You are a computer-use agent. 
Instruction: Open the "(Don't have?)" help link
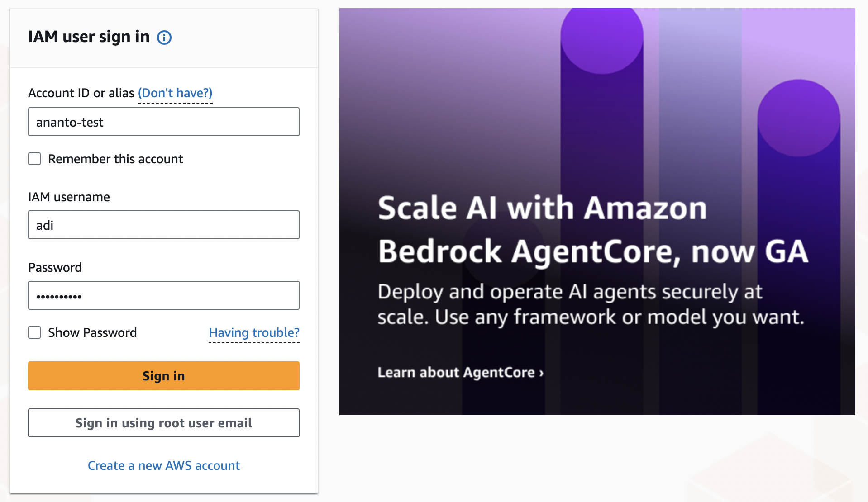pos(175,93)
